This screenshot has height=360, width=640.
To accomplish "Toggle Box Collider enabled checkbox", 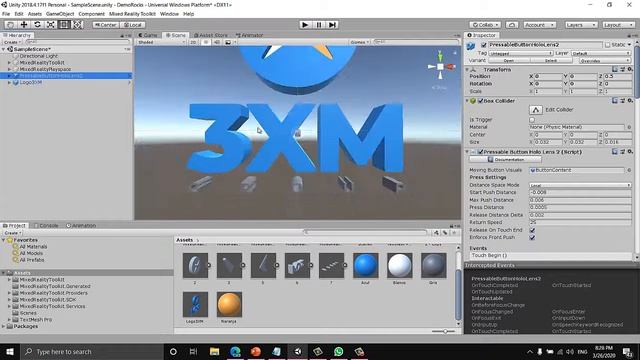I will 480,101.
